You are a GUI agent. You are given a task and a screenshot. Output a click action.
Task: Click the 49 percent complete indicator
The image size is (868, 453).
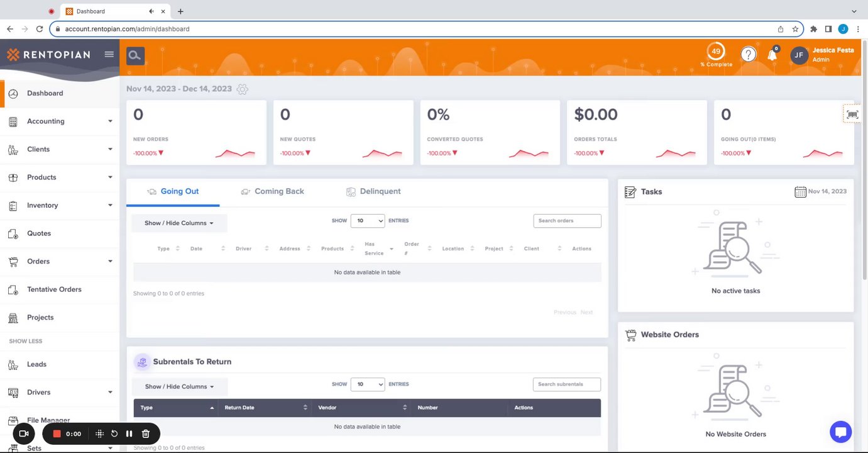point(716,52)
